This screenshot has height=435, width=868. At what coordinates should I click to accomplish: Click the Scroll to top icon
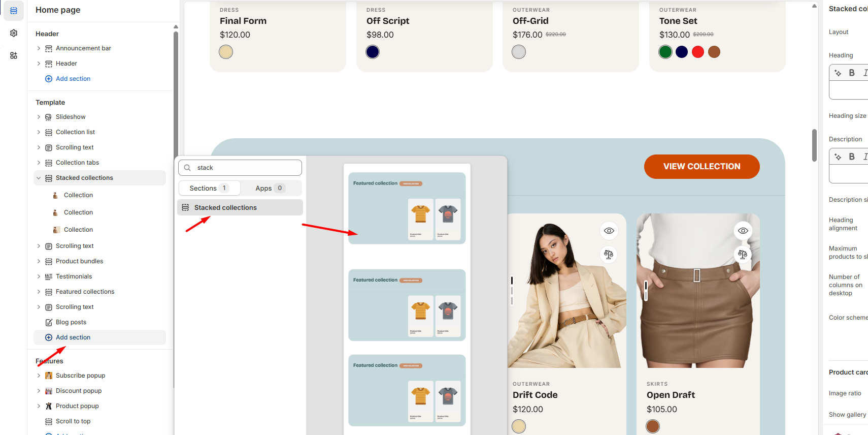coord(49,421)
